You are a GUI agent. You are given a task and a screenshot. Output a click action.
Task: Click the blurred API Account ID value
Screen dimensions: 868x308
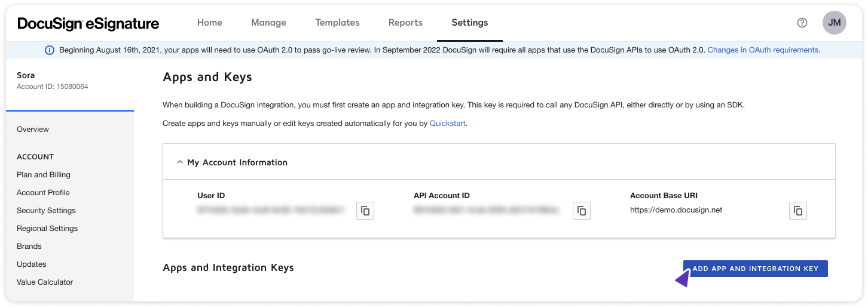(486, 210)
